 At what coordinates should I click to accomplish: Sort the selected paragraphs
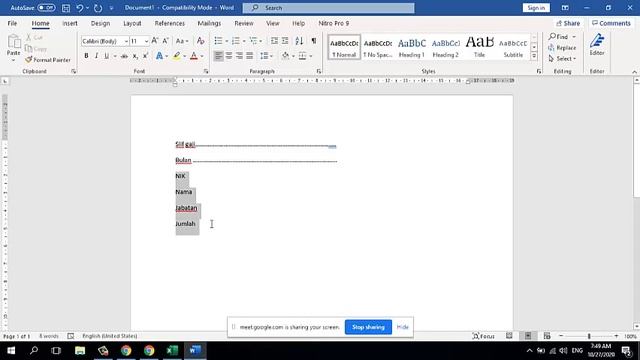299,41
